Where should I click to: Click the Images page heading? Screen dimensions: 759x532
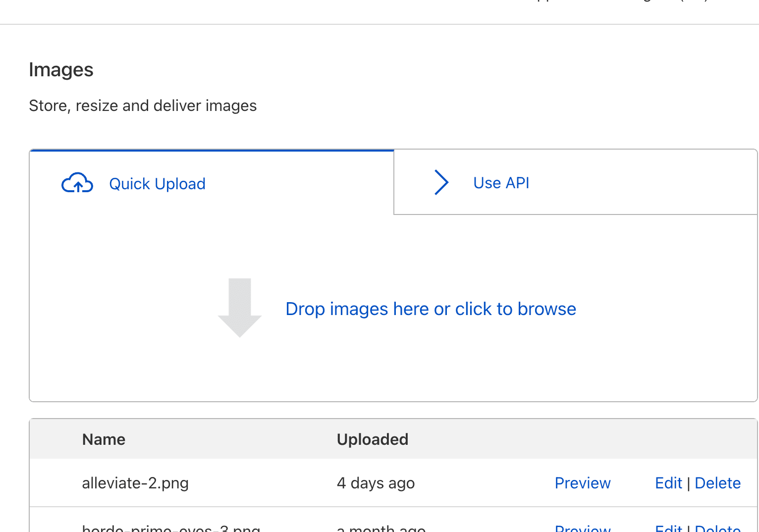(61, 70)
